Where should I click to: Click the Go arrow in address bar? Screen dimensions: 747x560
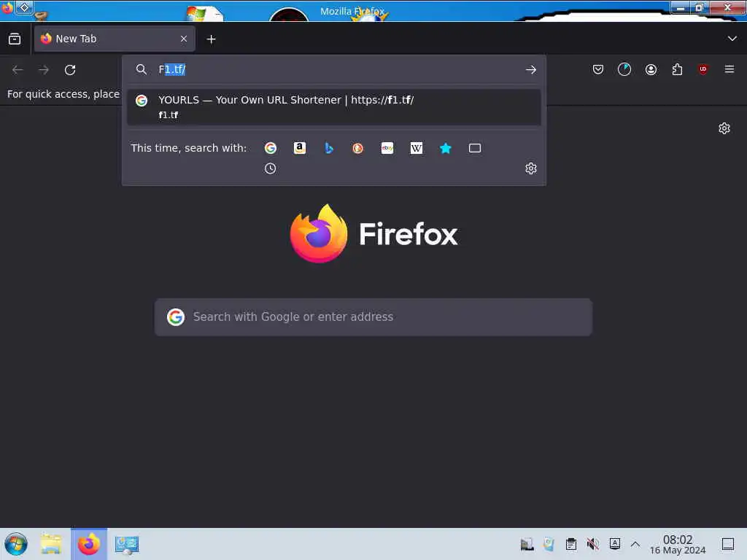[x=531, y=69]
